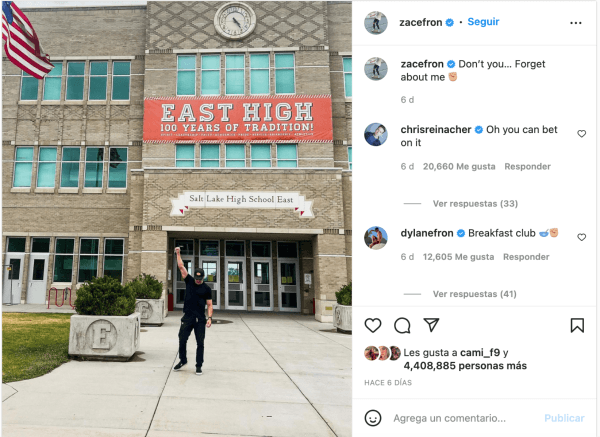Expand Ver respuestas (41) replies
The height and width of the screenshot is (437, 600).
(474, 294)
